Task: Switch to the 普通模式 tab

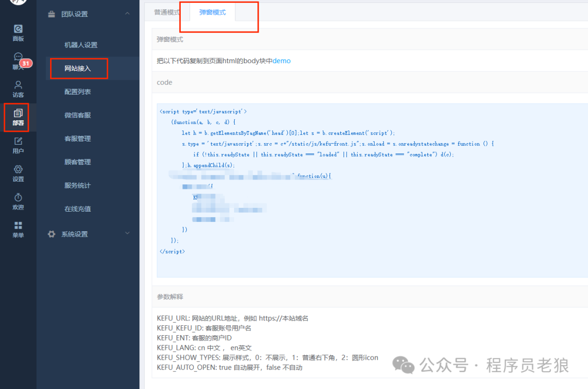Action: [167, 13]
